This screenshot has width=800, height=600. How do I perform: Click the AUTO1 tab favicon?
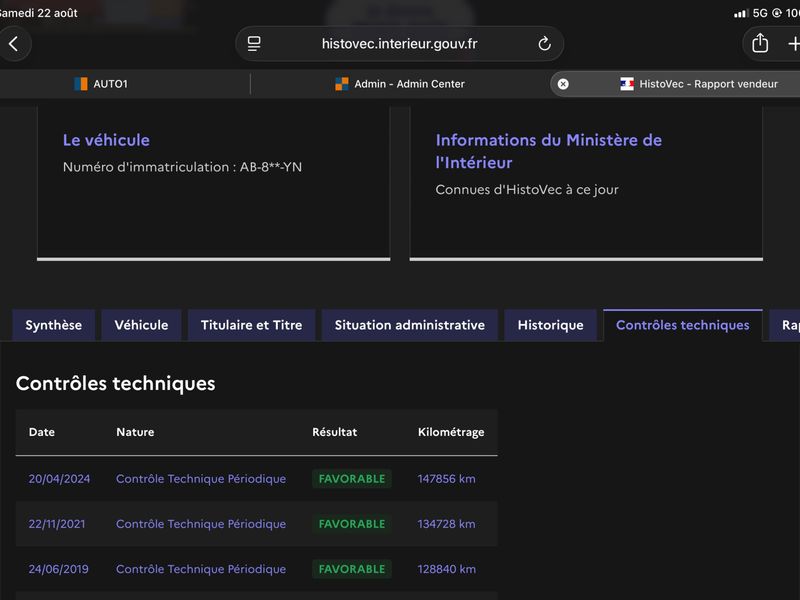(81, 84)
